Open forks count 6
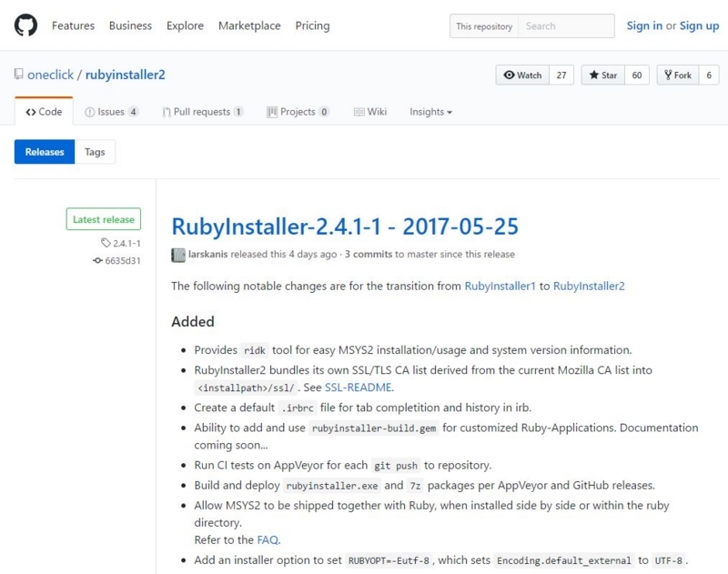728x574 pixels. coord(709,75)
